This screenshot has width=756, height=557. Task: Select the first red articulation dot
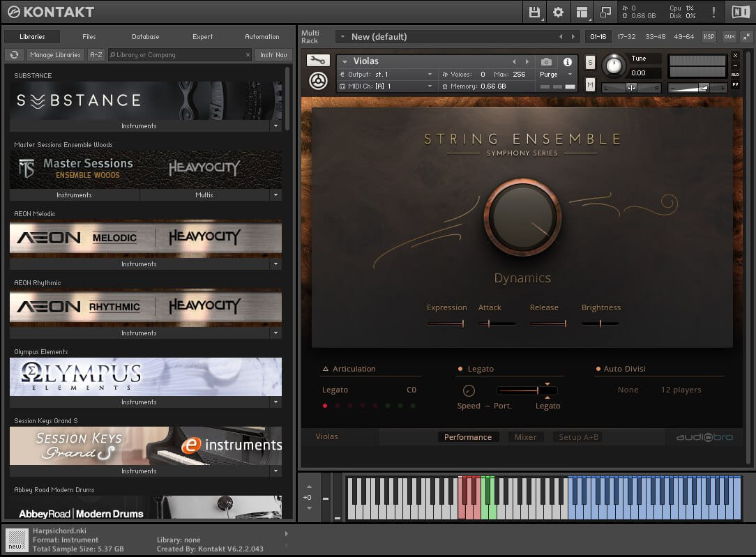325,406
